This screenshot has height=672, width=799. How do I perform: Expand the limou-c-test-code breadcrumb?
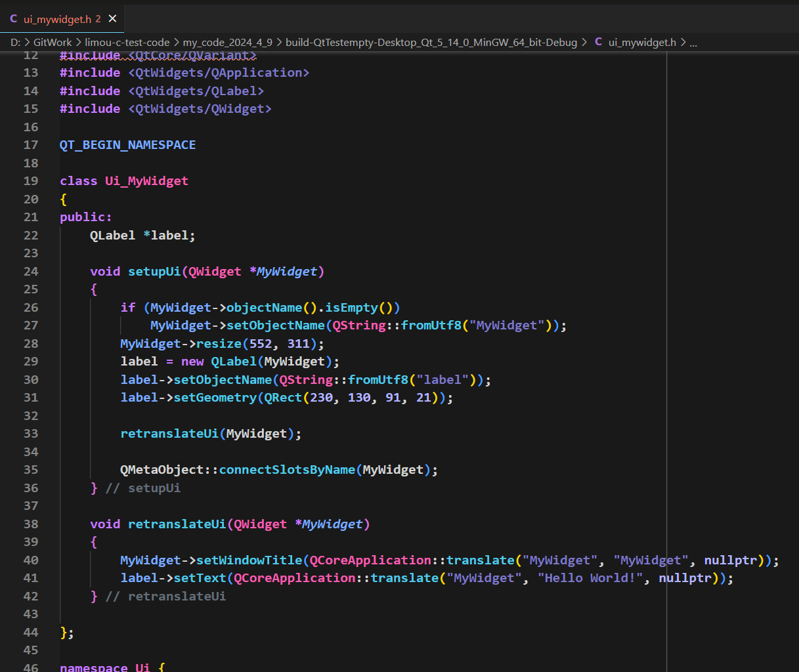[127, 42]
